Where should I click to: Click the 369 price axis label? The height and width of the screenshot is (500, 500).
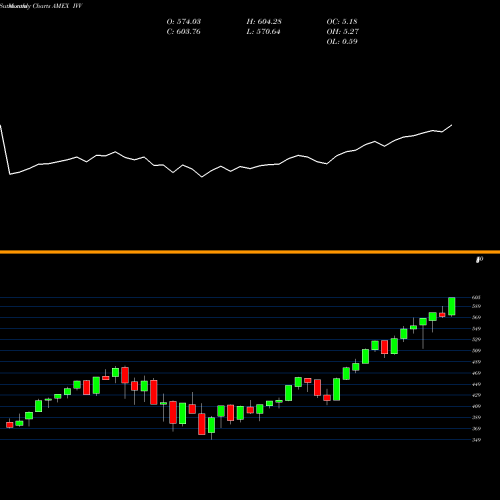476,429
